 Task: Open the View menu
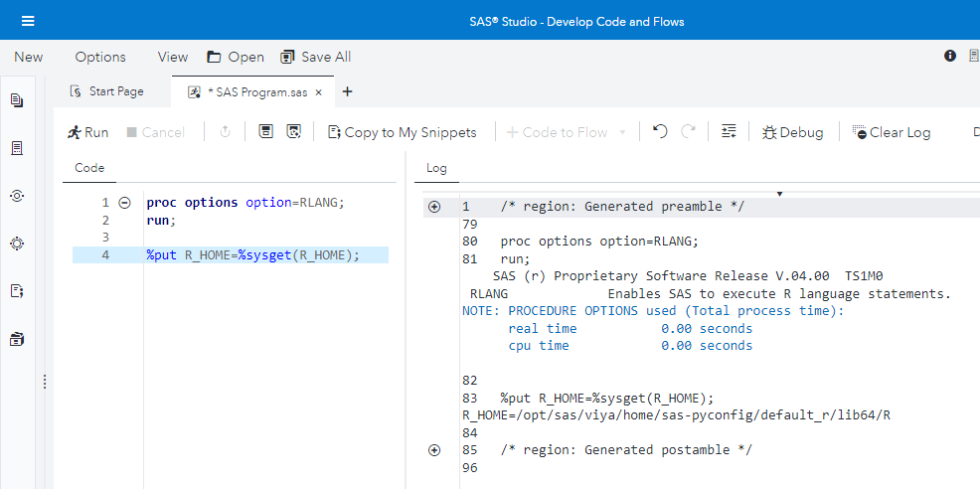pos(173,57)
